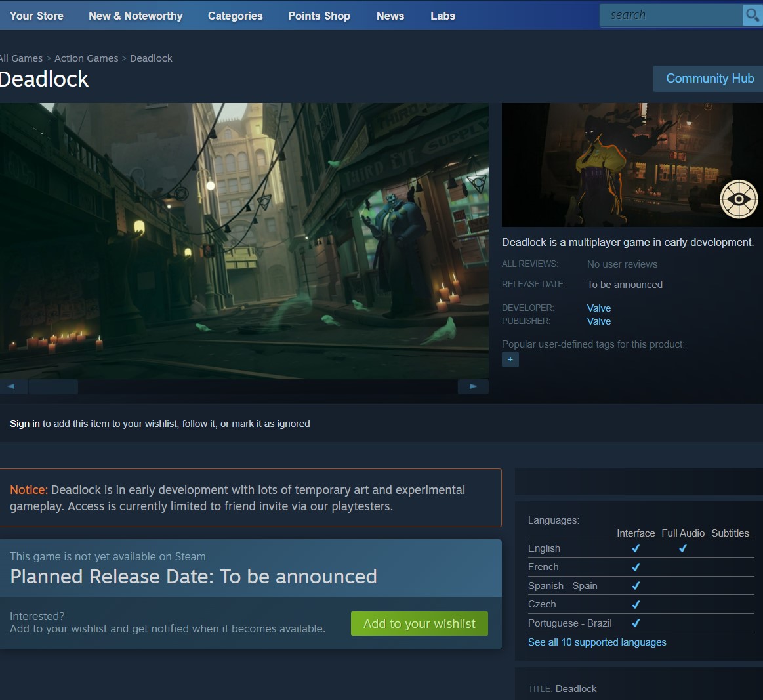Click the Add to your wishlist button

pos(419,623)
